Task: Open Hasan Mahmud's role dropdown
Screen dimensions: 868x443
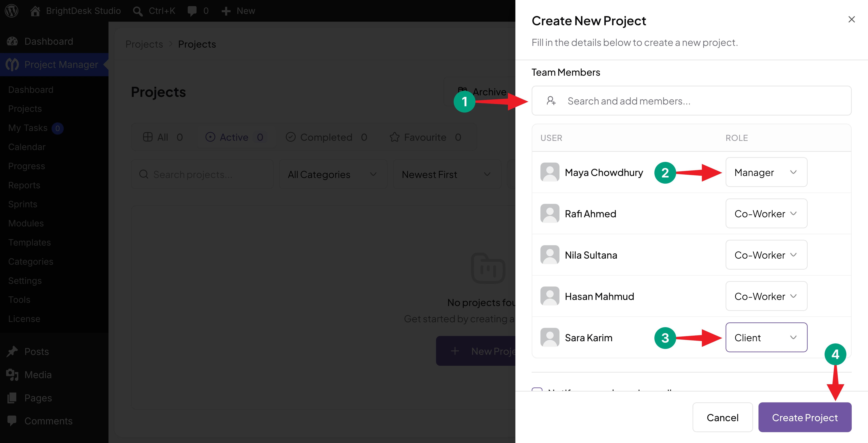Action: coord(766,296)
